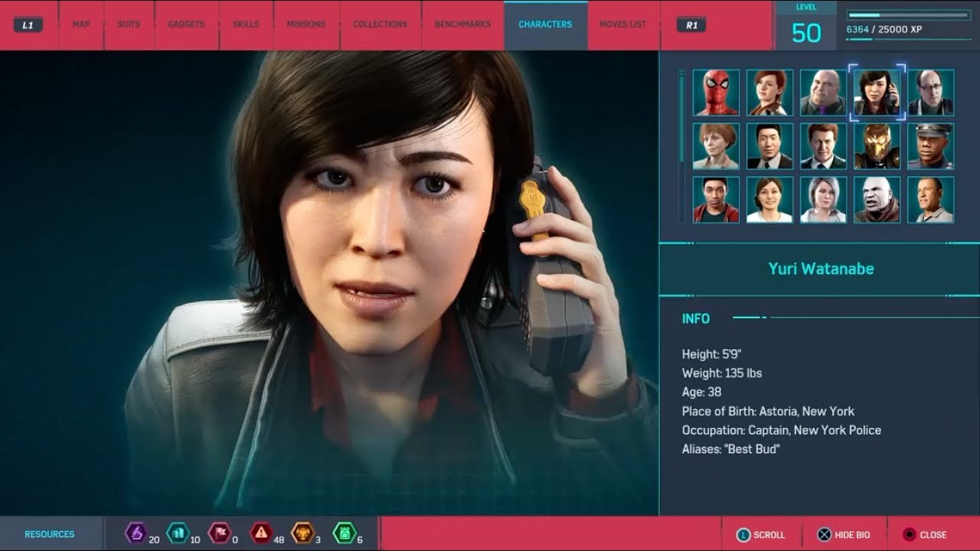This screenshot has width=980, height=551.
Task: Select the Characters tab
Action: tap(545, 24)
